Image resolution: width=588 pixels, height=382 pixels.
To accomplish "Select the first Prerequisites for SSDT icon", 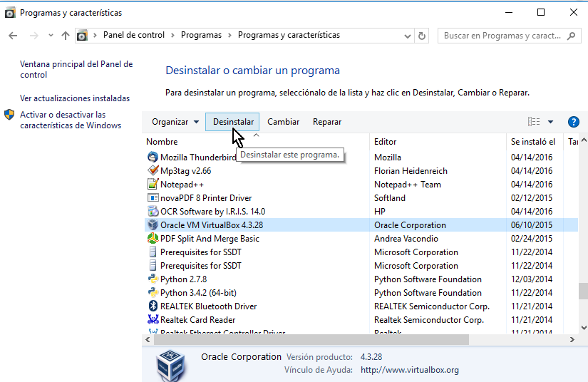I will (153, 252).
